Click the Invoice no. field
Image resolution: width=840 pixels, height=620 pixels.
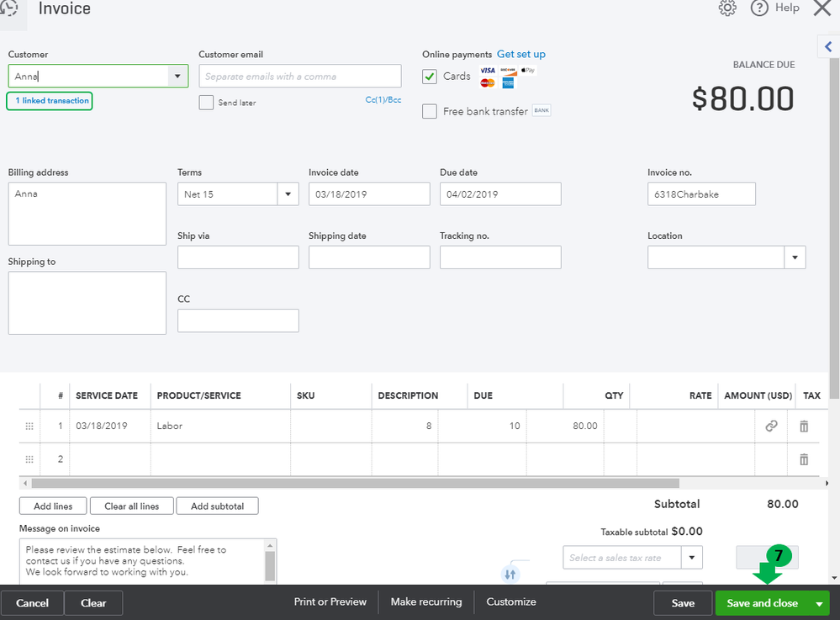tap(701, 194)
